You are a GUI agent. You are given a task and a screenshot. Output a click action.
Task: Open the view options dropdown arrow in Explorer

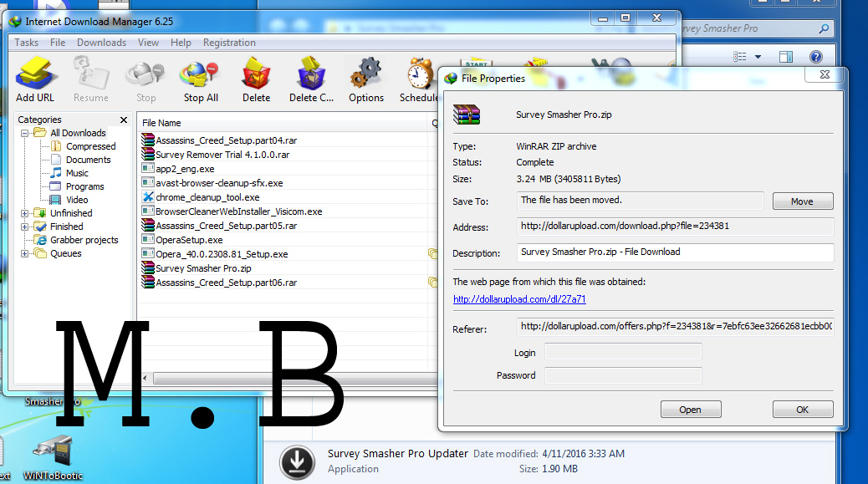tap(758, 56)
